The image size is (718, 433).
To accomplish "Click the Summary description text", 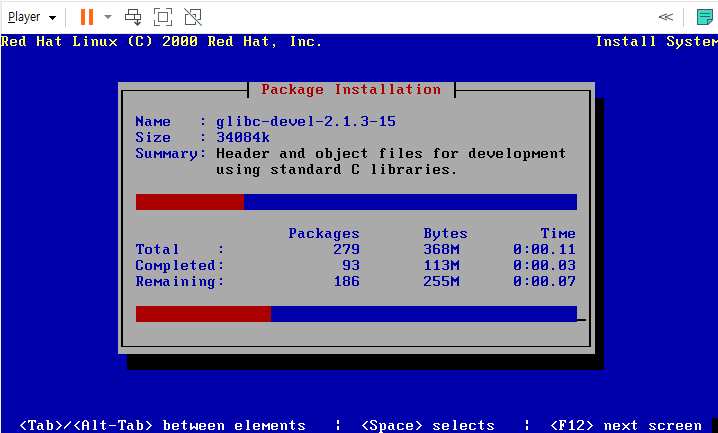I will [x=391, y=162].
